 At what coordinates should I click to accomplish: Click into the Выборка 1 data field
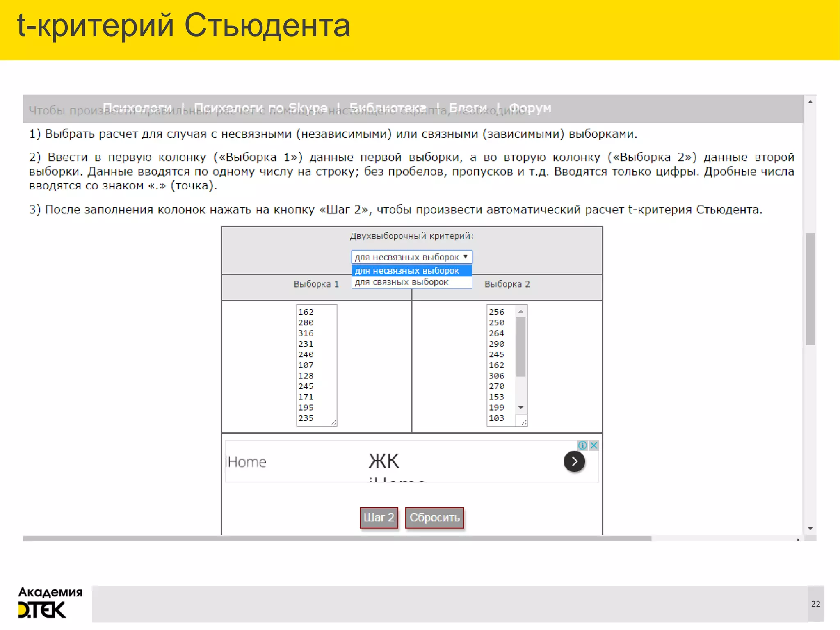click(316, 365)
